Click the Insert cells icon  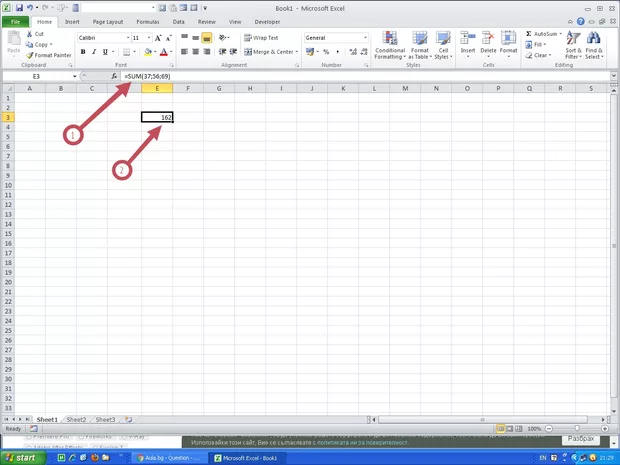468,38
